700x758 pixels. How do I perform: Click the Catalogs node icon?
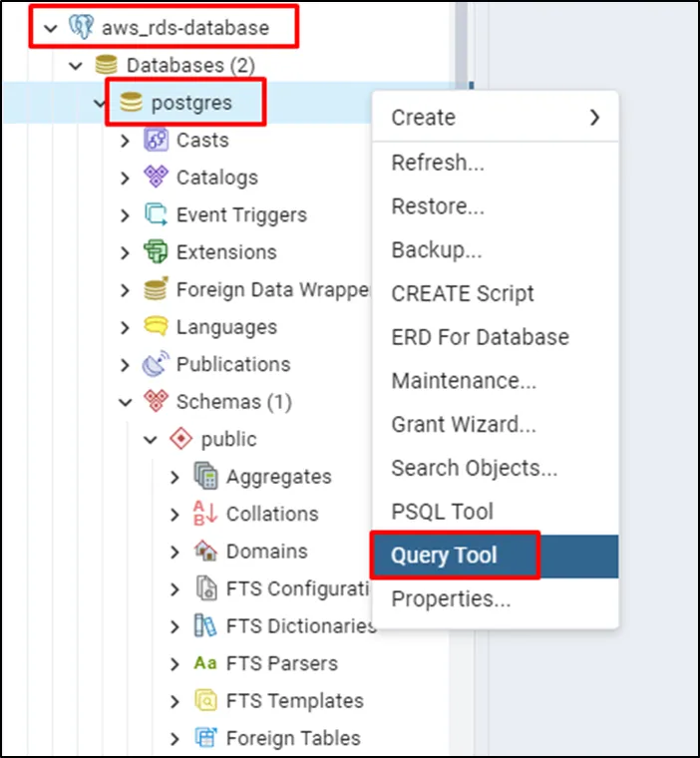(156, 178)
